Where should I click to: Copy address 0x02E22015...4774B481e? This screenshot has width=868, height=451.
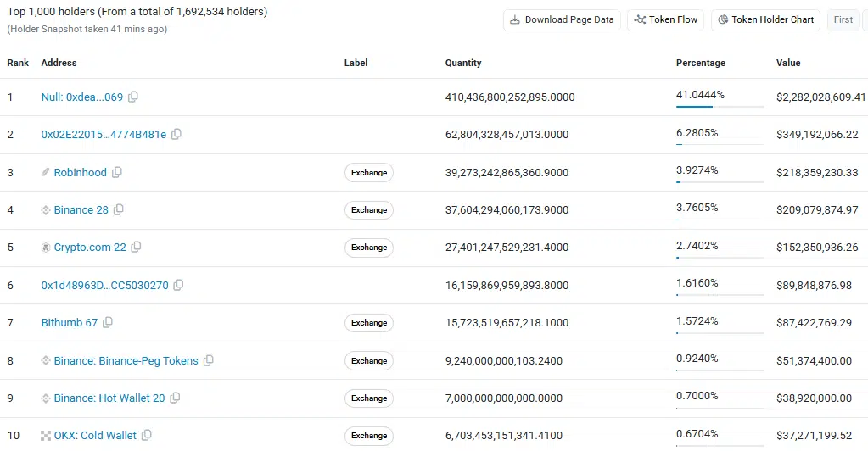pyautogui.click(x=176, y=135)
